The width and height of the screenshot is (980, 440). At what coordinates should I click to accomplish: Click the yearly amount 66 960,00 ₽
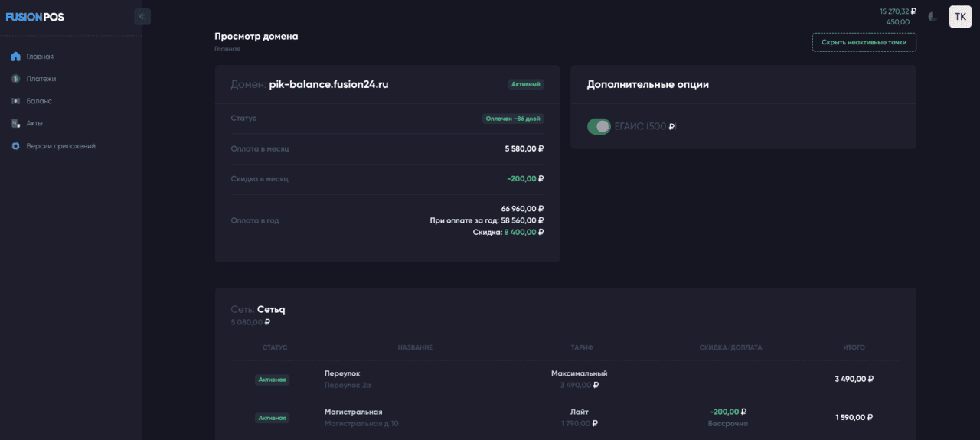(x=523, y=208)
